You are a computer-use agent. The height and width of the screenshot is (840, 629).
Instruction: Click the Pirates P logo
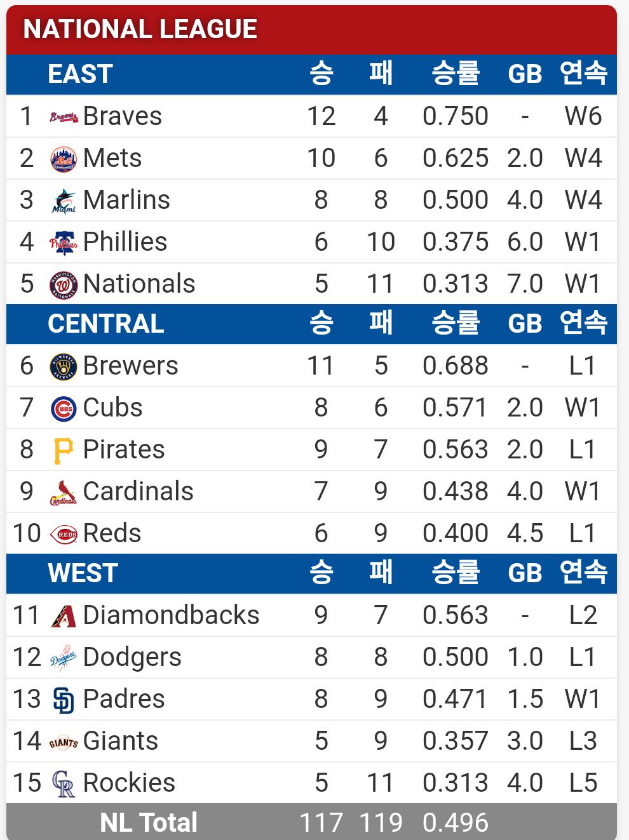(64, 450)
